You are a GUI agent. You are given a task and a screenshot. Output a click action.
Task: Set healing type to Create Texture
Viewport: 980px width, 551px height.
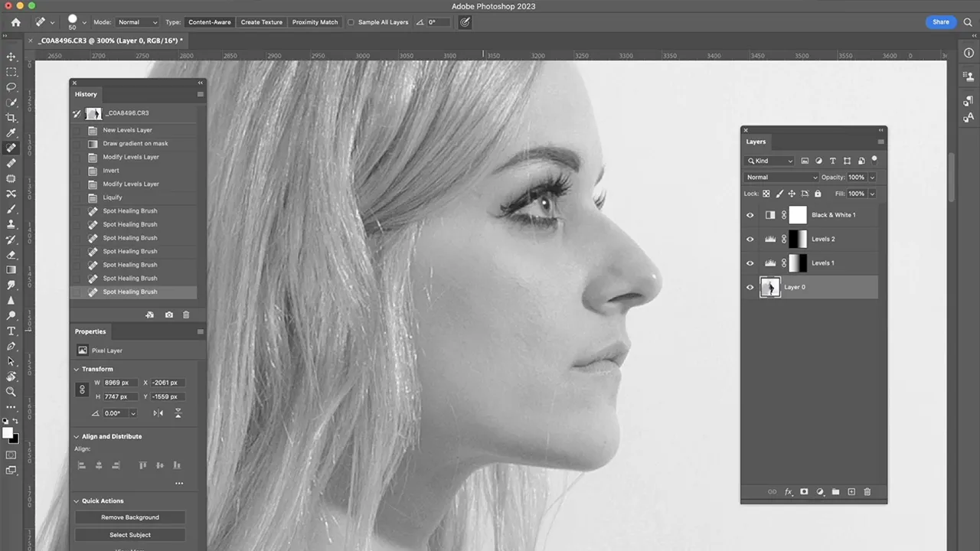pos(262,22)
